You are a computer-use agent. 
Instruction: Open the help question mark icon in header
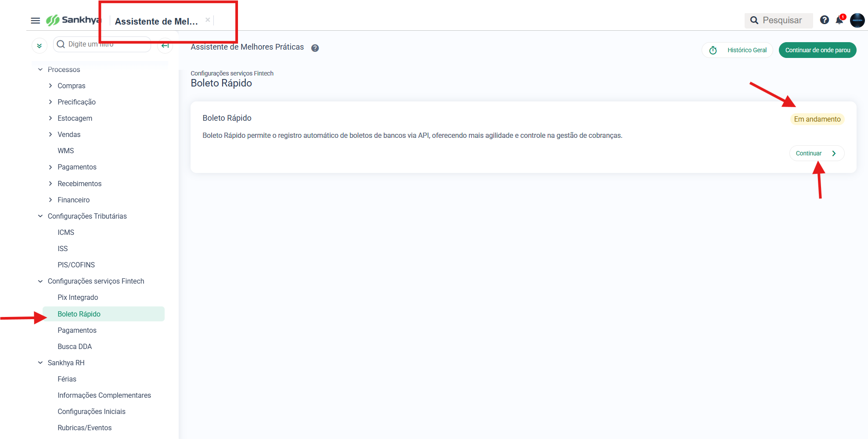coord(825,20)
